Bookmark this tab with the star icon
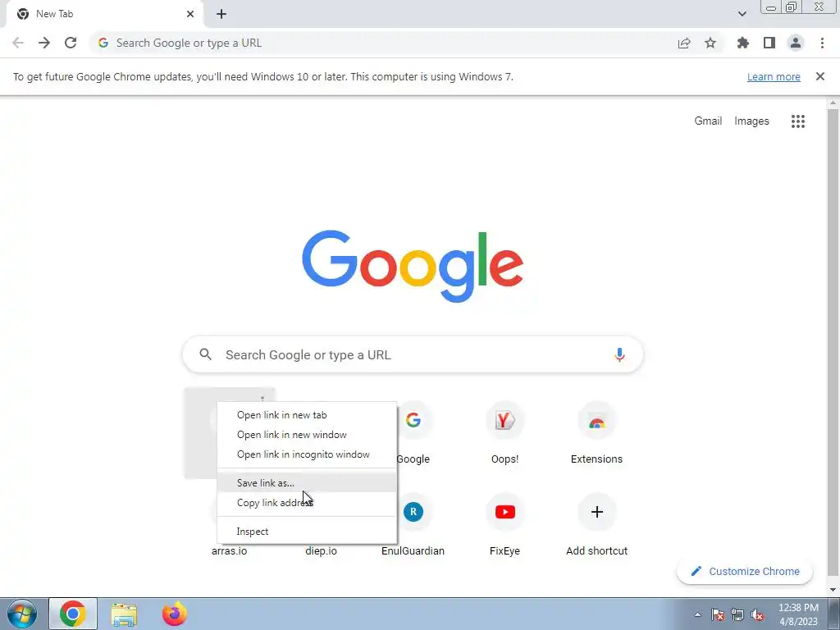Viewport: 840px width, 630px height. (710, 43)
